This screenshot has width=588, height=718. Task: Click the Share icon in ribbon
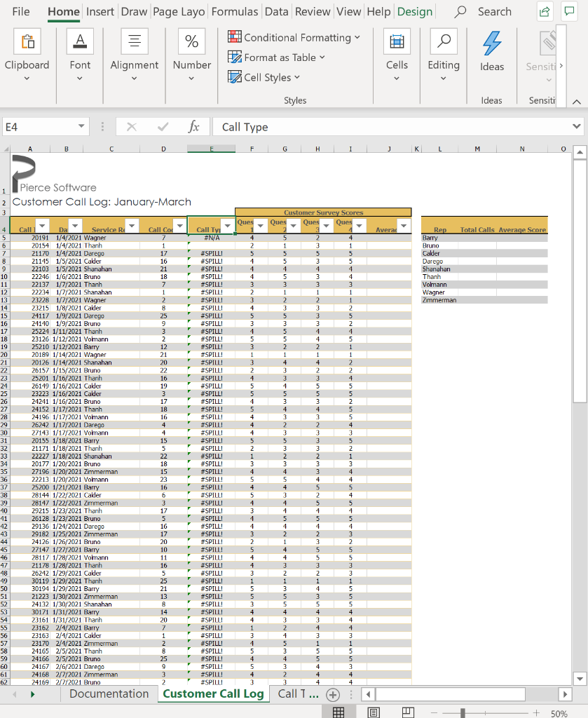545,12
